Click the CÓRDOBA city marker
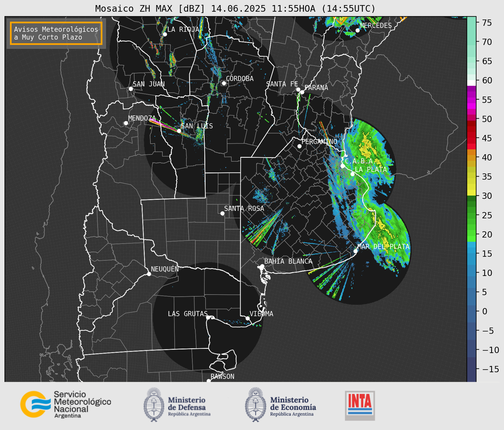This screenshot has width=504, height=430. [x=224, y=83]
